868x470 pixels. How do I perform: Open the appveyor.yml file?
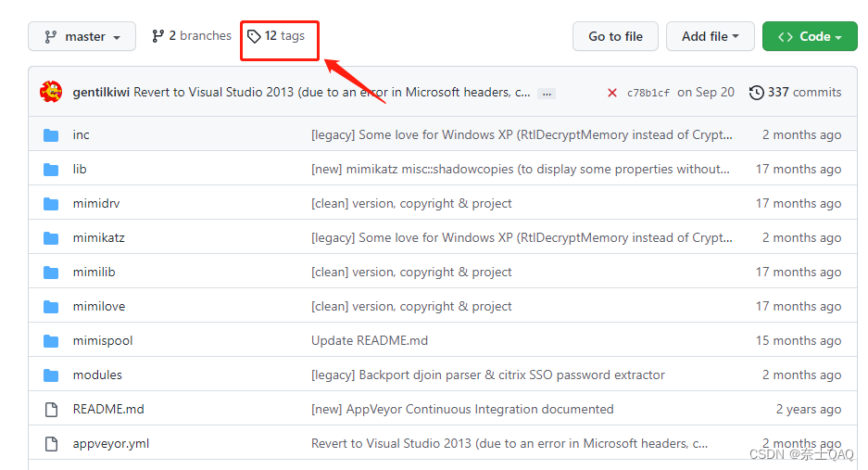click(x=111, y=444)
